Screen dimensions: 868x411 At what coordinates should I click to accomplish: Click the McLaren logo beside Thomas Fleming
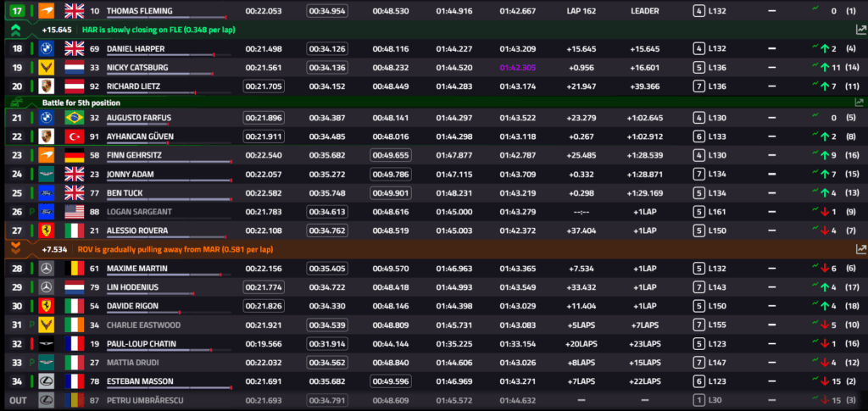47,10
